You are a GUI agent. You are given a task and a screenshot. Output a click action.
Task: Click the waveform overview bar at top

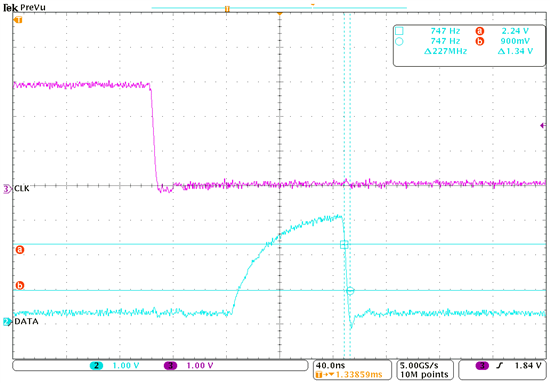[x=279, y=7]
